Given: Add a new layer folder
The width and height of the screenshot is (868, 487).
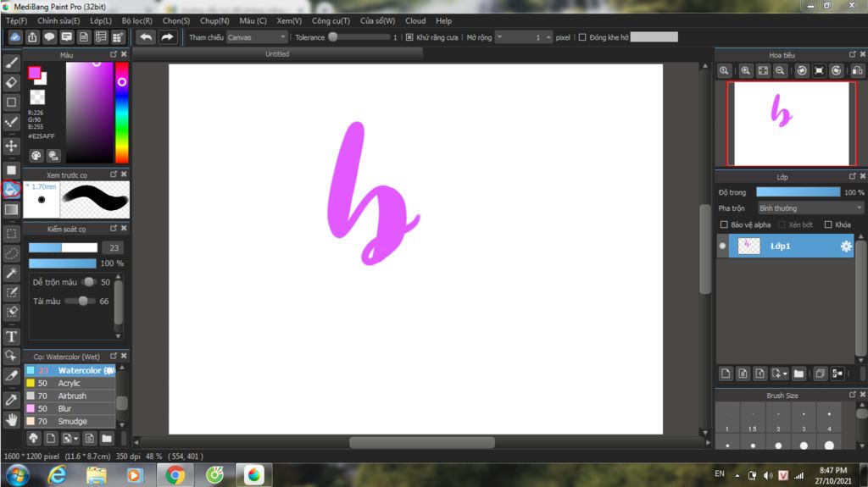Looking at the screenshot, I should [x=798, y=374].
